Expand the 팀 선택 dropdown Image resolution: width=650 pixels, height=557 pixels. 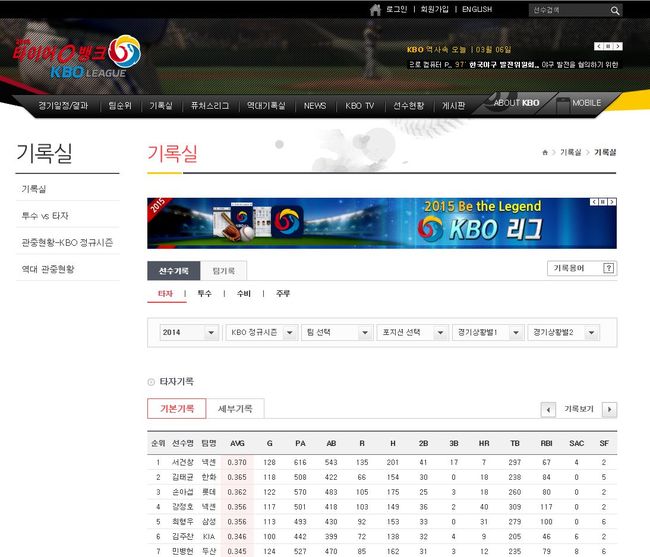(x=337, y=332)
